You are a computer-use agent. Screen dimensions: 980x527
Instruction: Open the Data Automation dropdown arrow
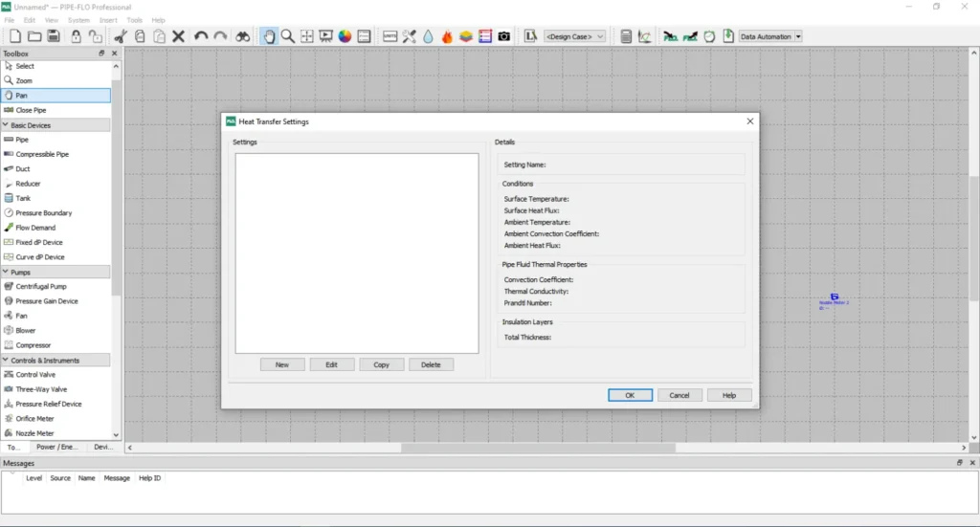click(x=798, y=36)
